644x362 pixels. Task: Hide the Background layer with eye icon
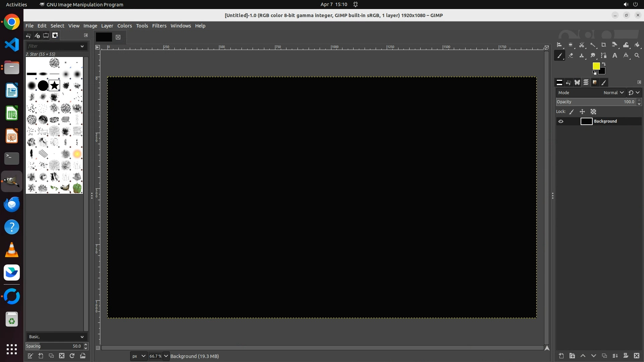click(x=561, y=121)
